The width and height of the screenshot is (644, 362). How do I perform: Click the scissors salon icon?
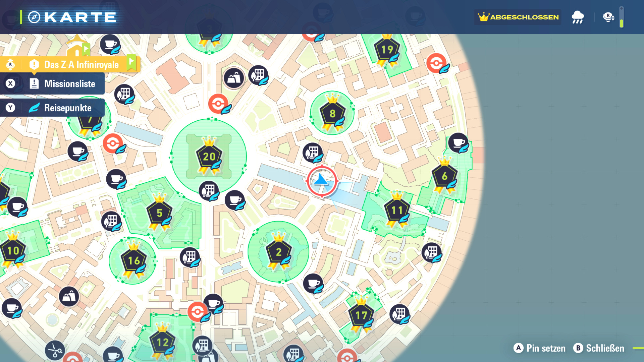55,351
